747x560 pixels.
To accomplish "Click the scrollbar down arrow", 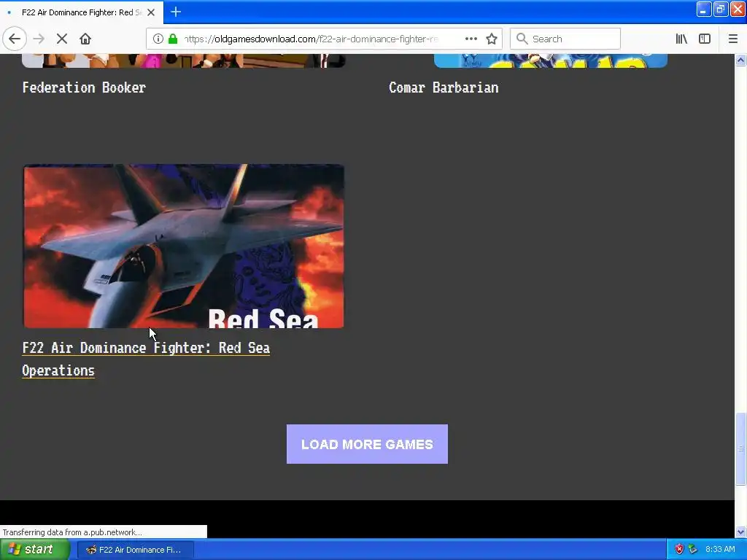I will tap(741, 532).
